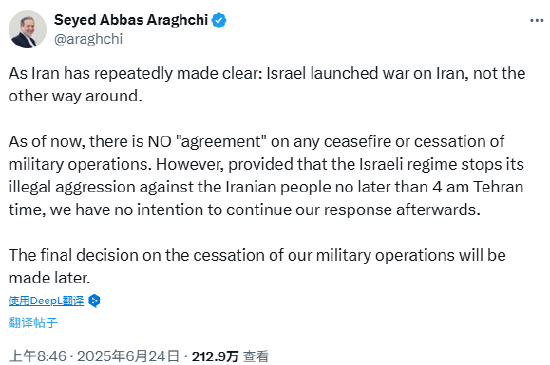Screen dimensions: 550x365
Task: Open Araghchi's profile picture avatar
Action: (28, 29)
